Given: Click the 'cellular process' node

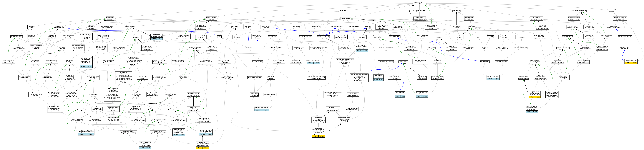Looking at the screenshot, I should (346, 18).
